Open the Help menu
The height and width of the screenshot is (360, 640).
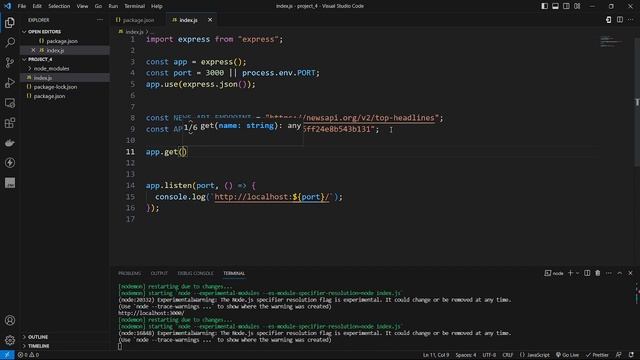point(157,6)
